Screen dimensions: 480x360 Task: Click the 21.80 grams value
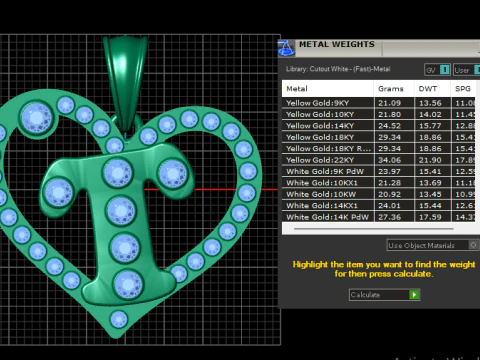(389, 114)
